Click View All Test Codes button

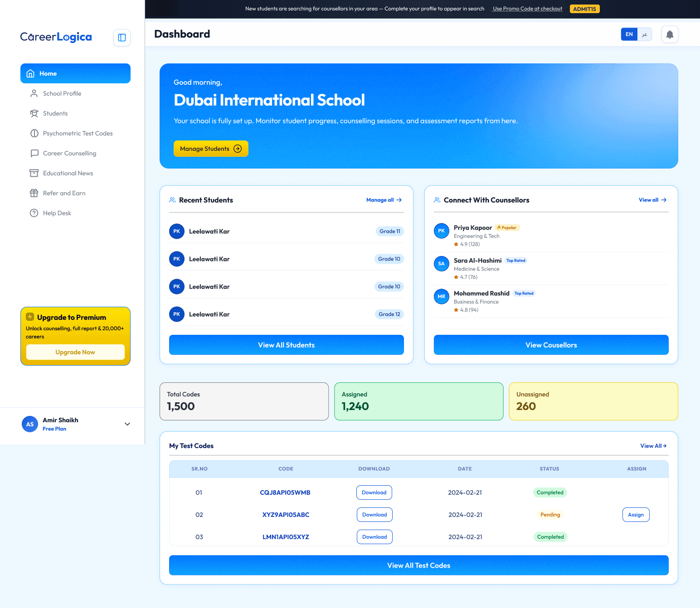(419, 565)
